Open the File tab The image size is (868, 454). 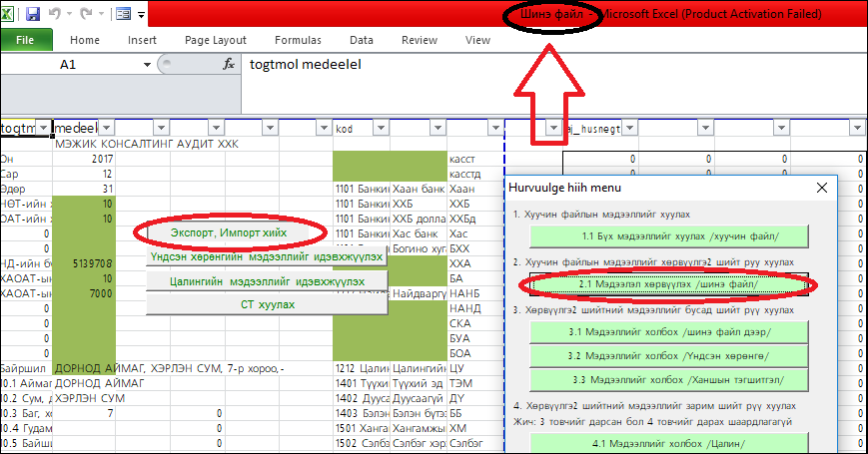coord(25,40)
